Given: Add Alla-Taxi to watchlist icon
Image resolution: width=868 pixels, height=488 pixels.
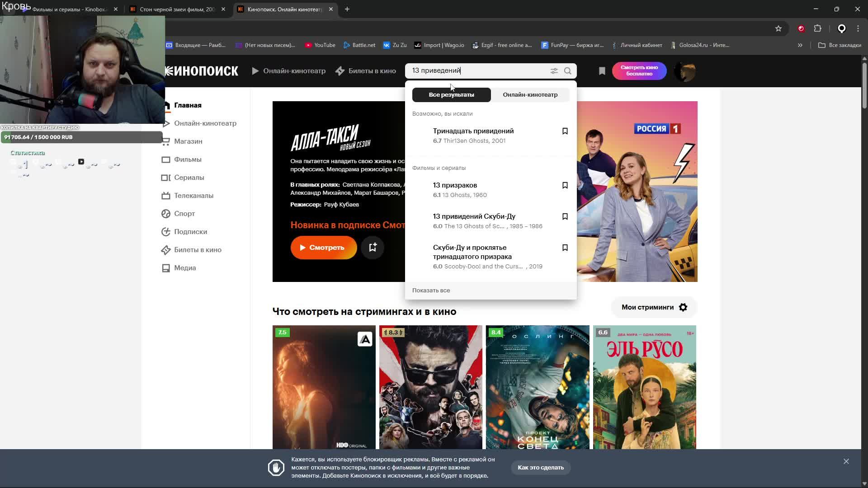Looking at the screenshot, I should pyautogui.click(x=373, y=248).
